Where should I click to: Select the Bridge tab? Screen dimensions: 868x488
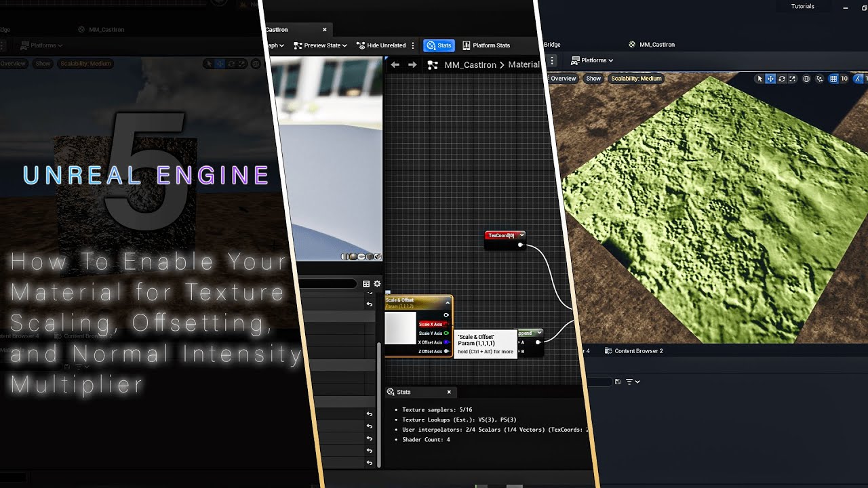(552, 45)
